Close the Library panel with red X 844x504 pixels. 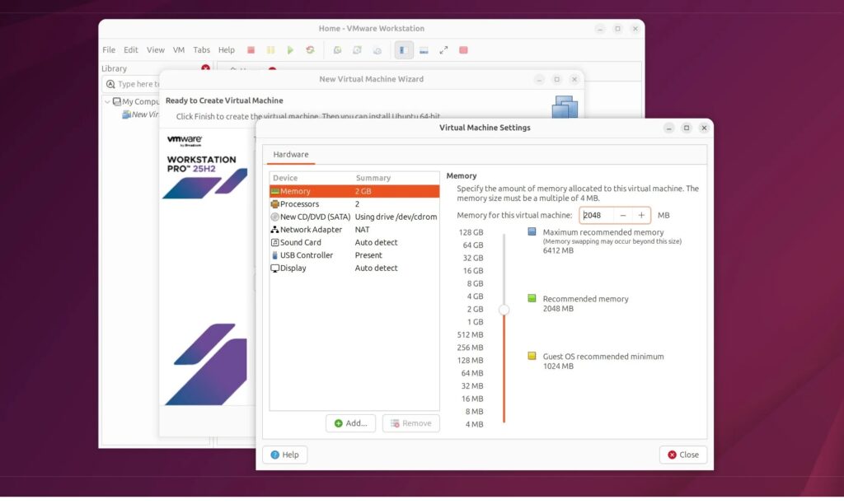click(x=205, y=68)
